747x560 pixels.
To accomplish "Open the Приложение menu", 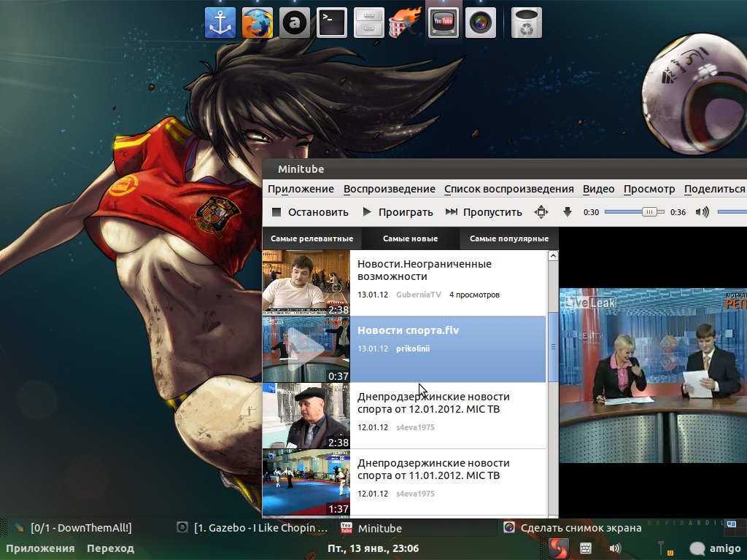I will pos(301,189).
